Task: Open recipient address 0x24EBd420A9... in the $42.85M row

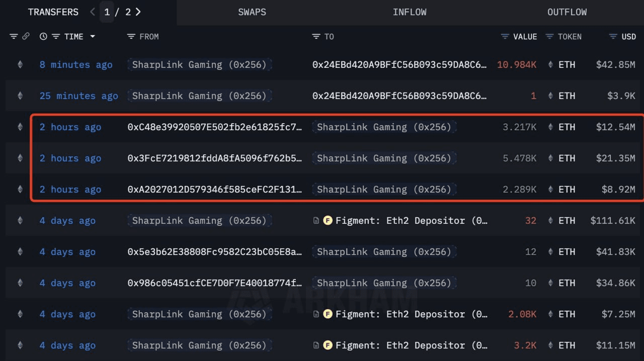Action: pyautogui.click(x=400, y=64)
